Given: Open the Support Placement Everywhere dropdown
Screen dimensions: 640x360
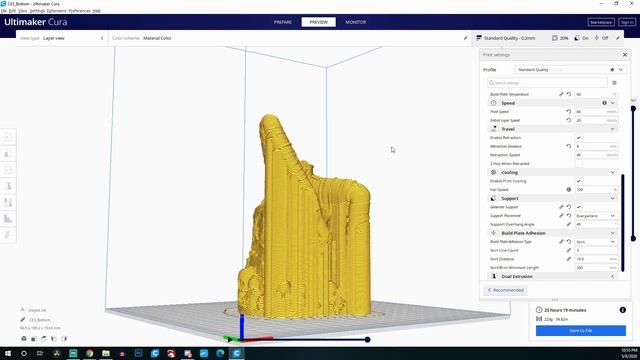Looking at the screenshot, I should (596, 216).
